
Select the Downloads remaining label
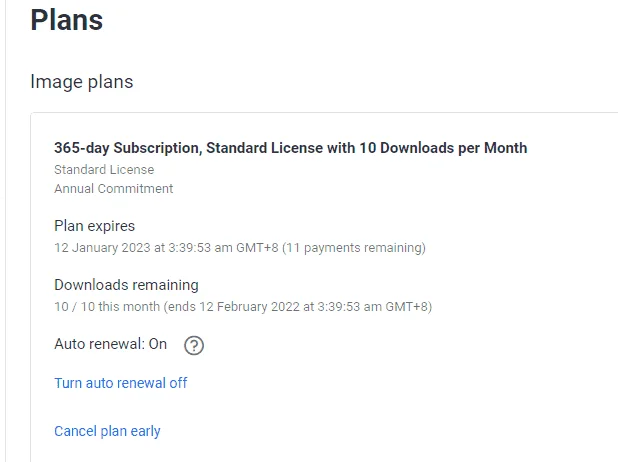(x=126, y=285)
